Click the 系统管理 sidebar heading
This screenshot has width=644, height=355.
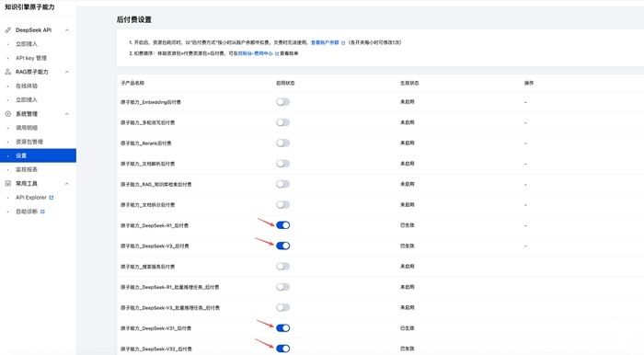tap(27, 114)
